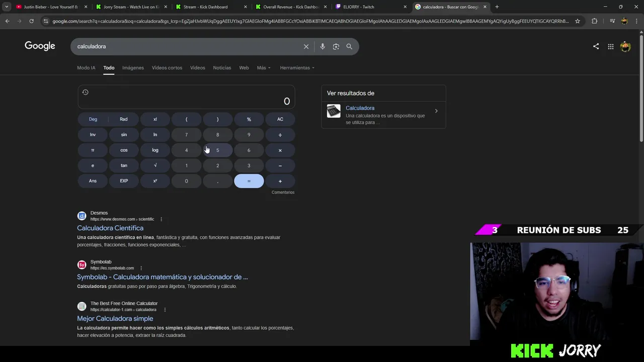Toggle the Inv inverse functions key
This screenshot has width=644, height=362.
pyautogui.click(x=93, y=135)
